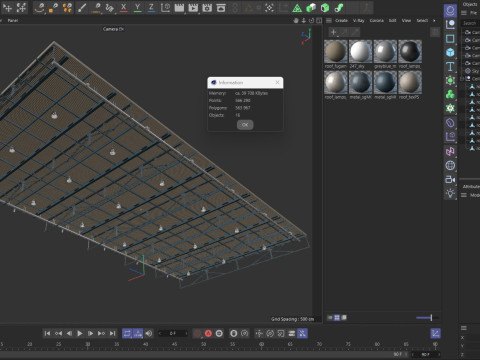
Task: Click the coordinate system cube icon
Action: (x=165, y=8)
